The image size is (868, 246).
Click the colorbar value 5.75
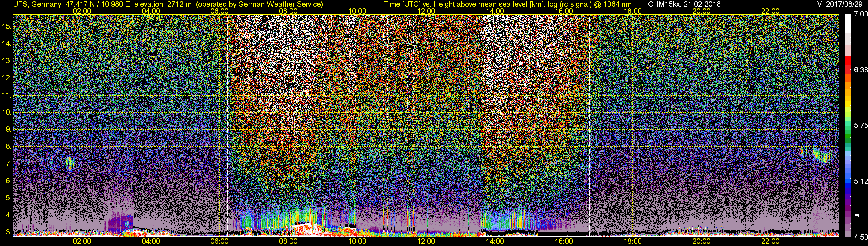[x=861, y=125]
